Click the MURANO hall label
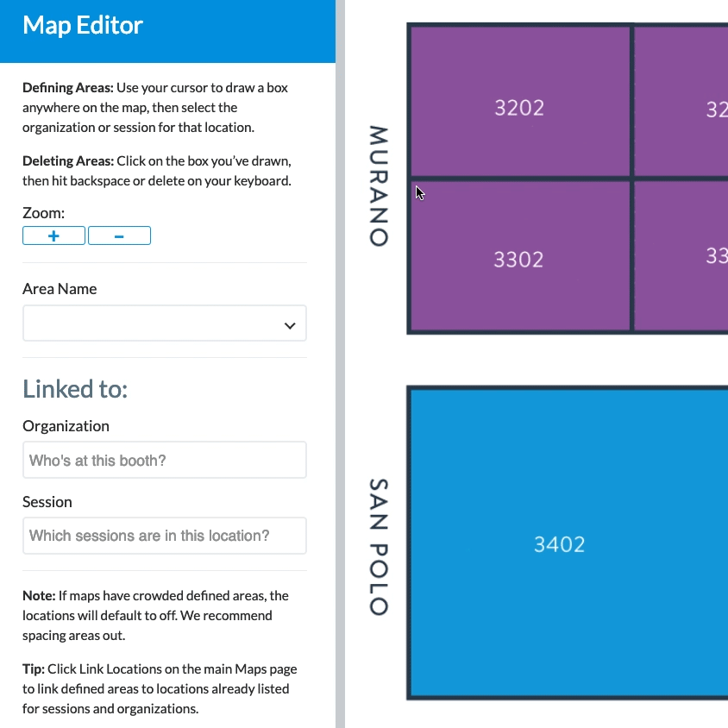The width and height of the screenshot is (728, 728). (x=378, y=185)
